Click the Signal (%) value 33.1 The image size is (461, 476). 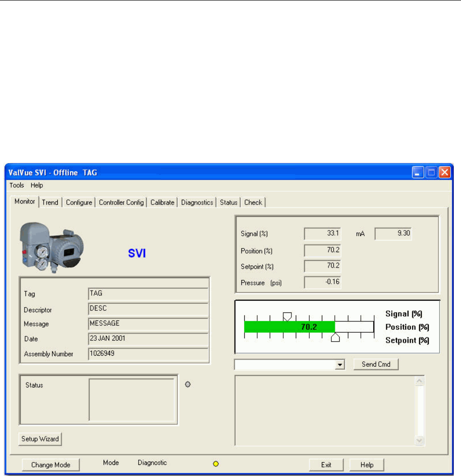pyautogui.click(x=322, y=234)
